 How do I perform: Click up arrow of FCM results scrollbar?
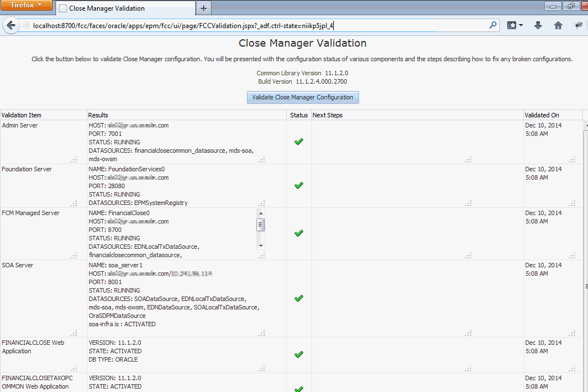tap(261, 213)
